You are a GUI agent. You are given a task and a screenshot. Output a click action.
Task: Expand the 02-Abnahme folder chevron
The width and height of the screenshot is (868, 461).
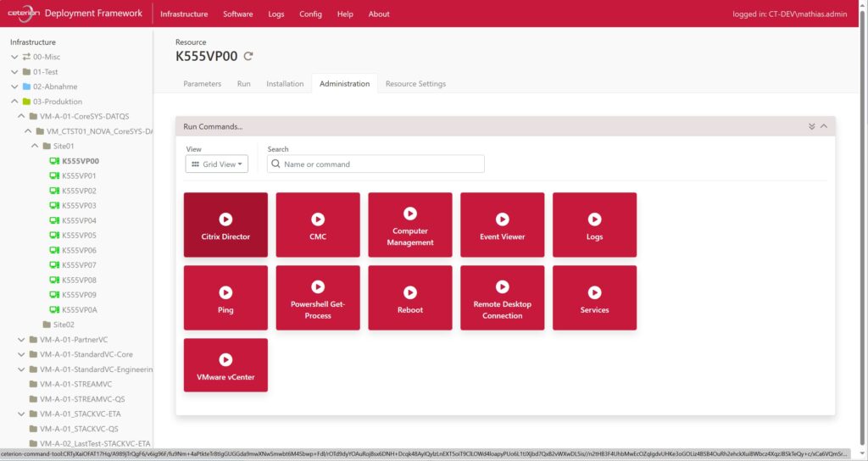14,87
